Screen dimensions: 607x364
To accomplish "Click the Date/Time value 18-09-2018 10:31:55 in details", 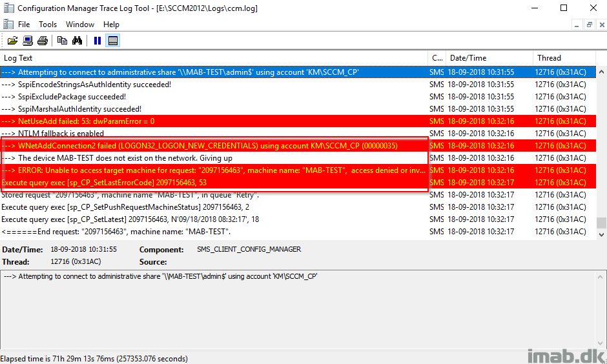I will [x=83, y=250].
